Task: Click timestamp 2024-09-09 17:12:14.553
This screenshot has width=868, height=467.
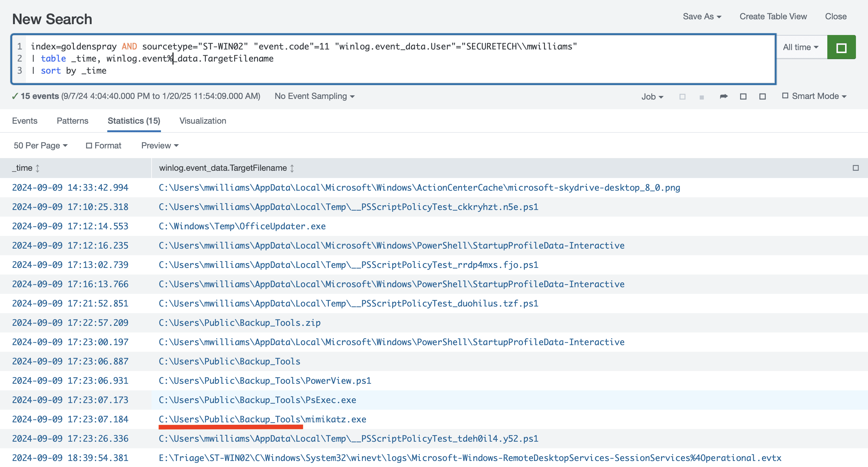Action: [x=70, y=226]
